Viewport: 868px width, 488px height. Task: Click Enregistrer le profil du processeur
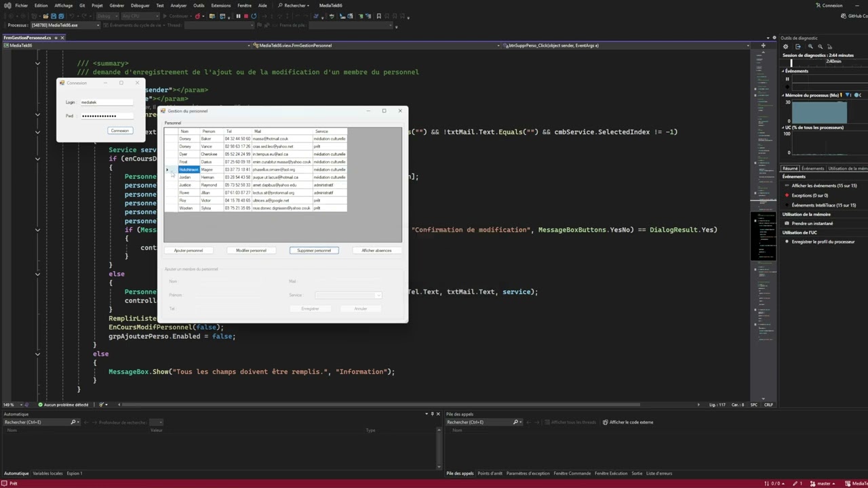click(x=823, y=242)
